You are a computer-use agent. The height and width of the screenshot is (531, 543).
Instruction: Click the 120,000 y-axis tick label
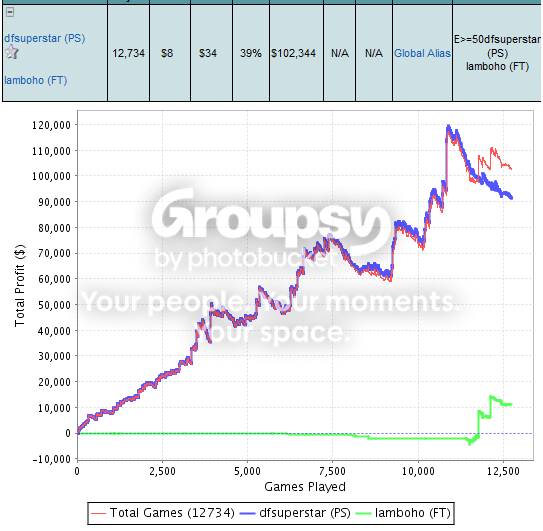[x=51, y=125]
